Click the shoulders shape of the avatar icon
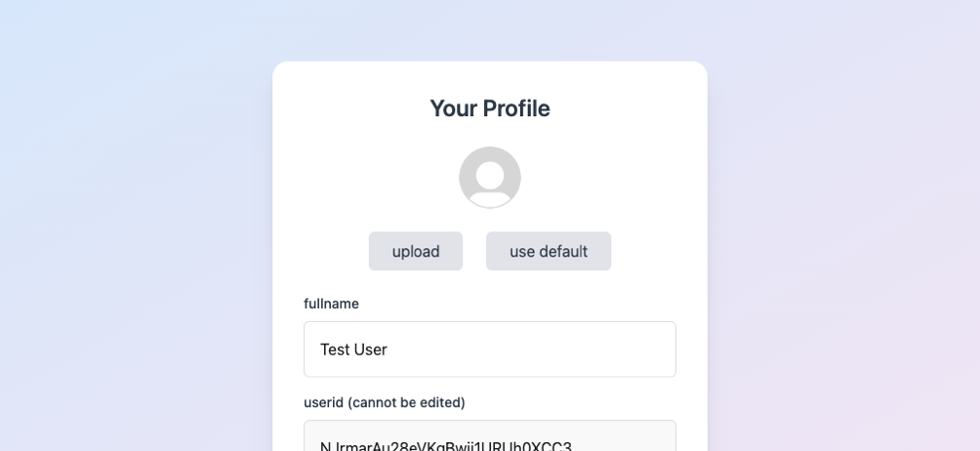 click(489, 199)
